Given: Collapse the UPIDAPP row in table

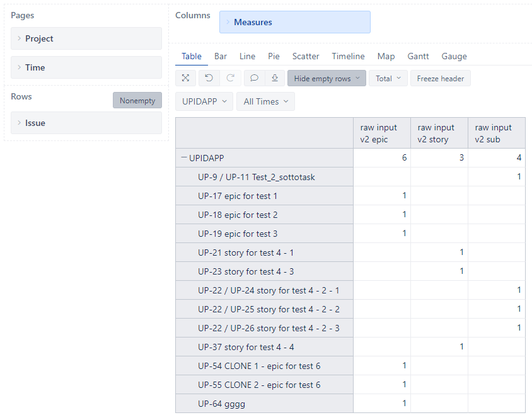Looking at the screenshot, I should (x=184, y=157).
